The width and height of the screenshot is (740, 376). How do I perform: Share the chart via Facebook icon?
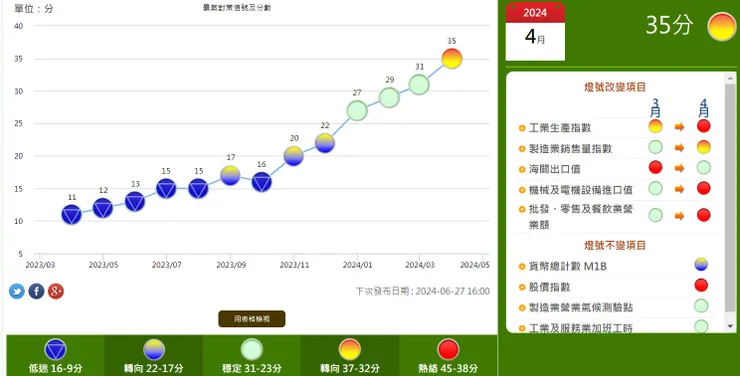coord(36,292)
